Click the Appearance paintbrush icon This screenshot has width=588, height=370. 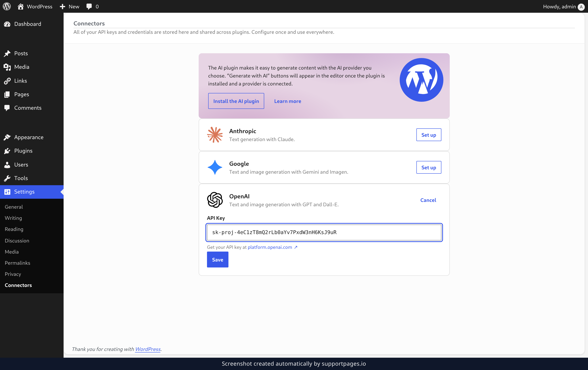point(7,137)
